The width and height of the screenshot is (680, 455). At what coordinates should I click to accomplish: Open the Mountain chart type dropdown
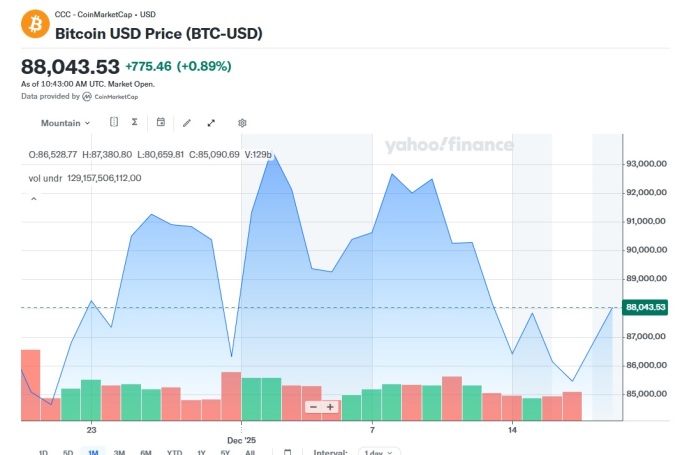(x=65, y=123)
